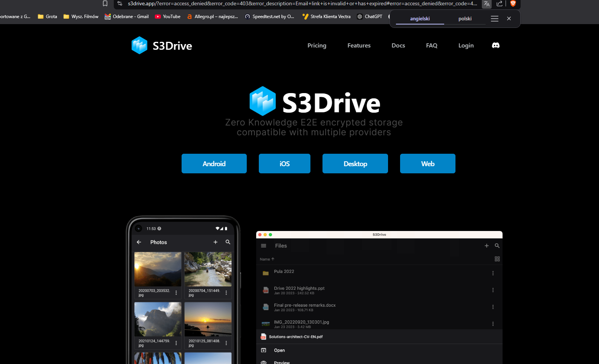599x364 pixels.
Task: Close the translate popup
Action: click(x=509, y=18)
